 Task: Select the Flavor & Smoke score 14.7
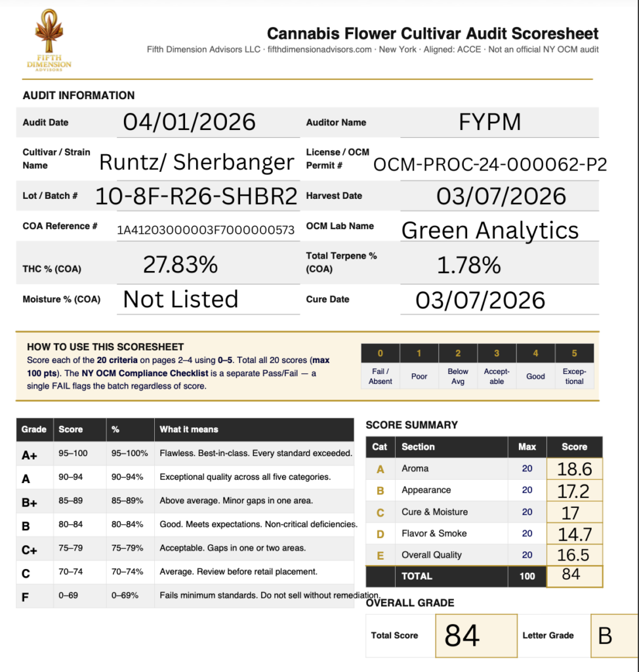pyautogui.click(x=574, y=534)
